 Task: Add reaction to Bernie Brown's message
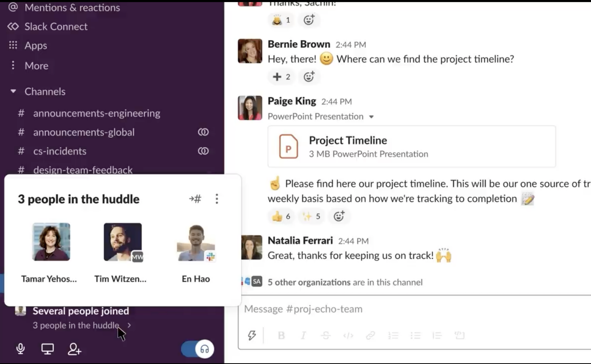[309, 76]
